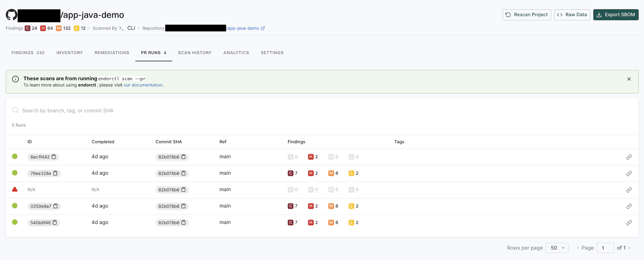Screen dimensions: 644x260
Task: Click link icon for run 540b8f46
Action: [629, 223]
